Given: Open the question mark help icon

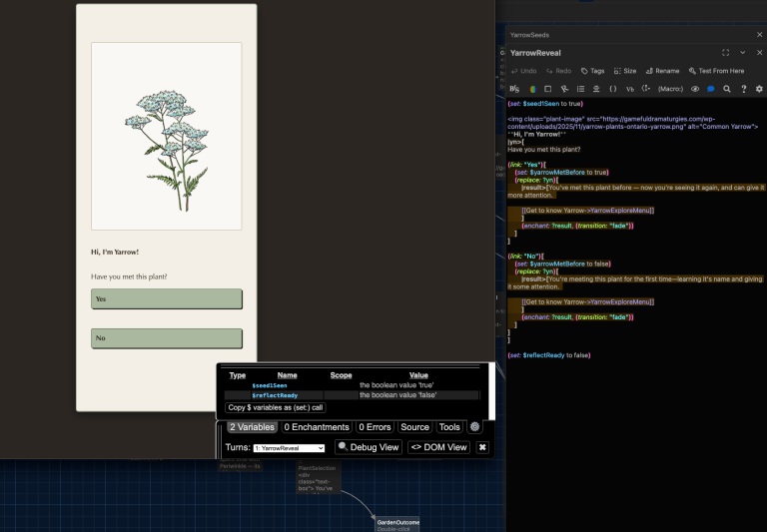Looking at the screenshot, I should click(743, 89).
